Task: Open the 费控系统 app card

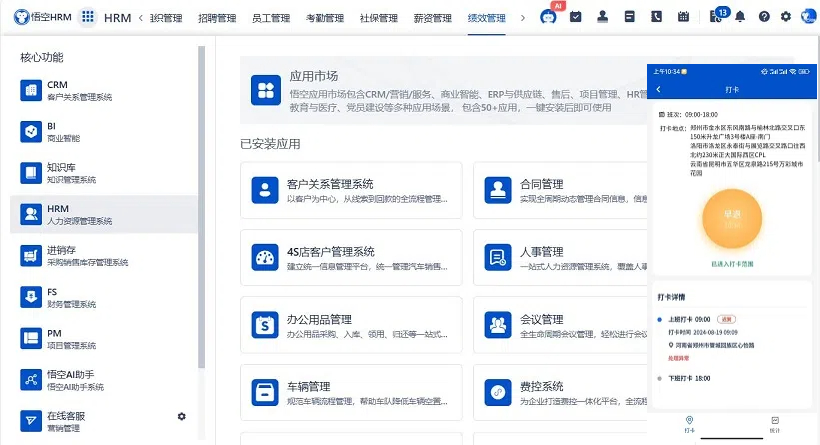Action: pyautogui.click(x=560, y=392)
